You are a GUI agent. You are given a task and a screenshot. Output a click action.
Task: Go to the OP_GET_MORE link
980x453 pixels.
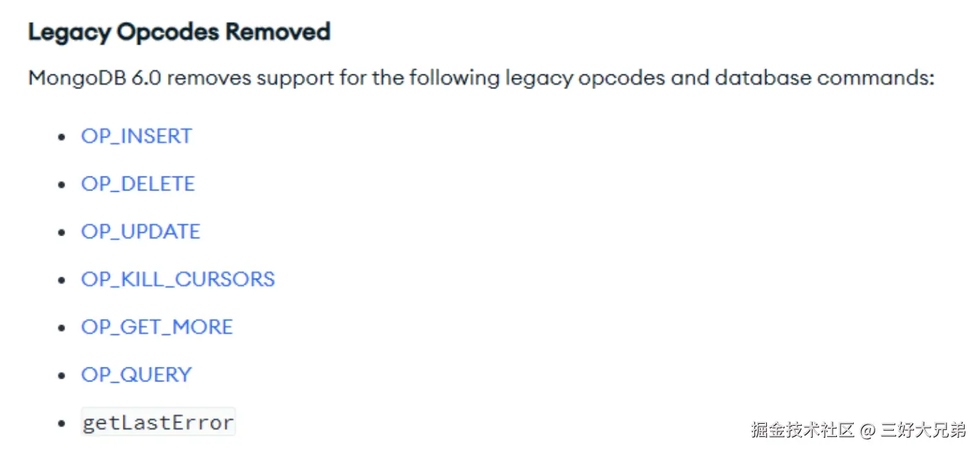point(157,327)
